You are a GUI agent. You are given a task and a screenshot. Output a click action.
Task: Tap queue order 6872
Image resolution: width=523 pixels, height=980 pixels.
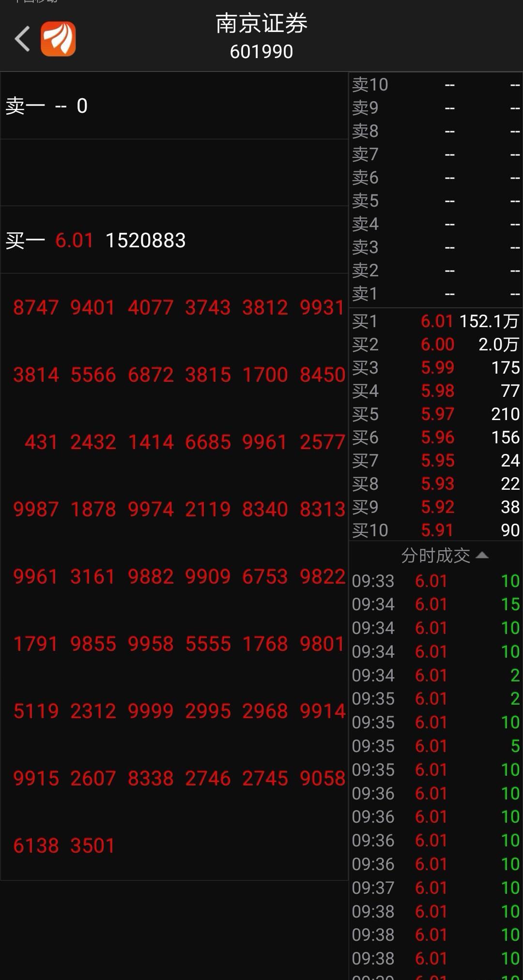[x=151, y=375]
